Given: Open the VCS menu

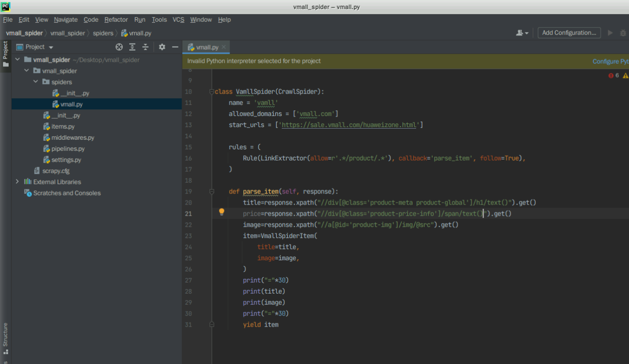Looking at the screenshot, I should [178, 20].
